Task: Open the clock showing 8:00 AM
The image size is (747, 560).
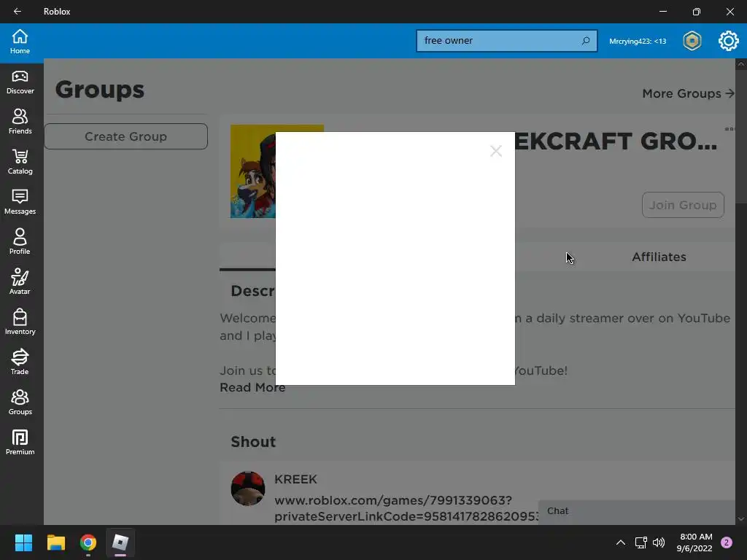Action: pos(695,542)
